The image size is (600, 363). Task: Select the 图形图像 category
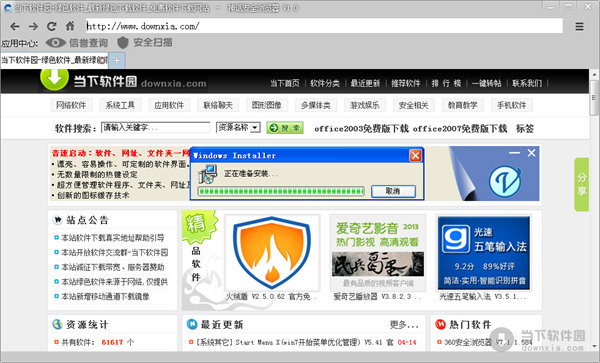(267, 105)
